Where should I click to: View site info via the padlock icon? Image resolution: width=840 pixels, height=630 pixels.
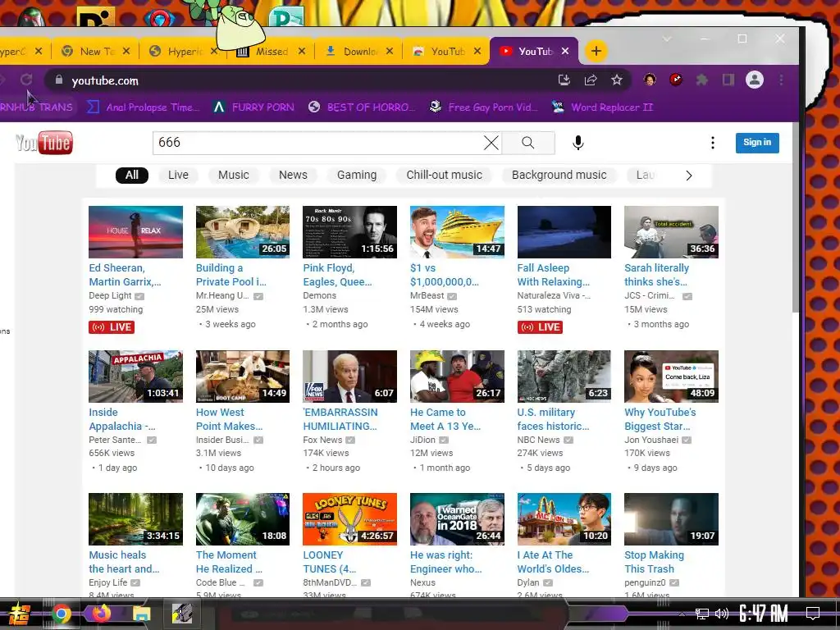(59, 80)
